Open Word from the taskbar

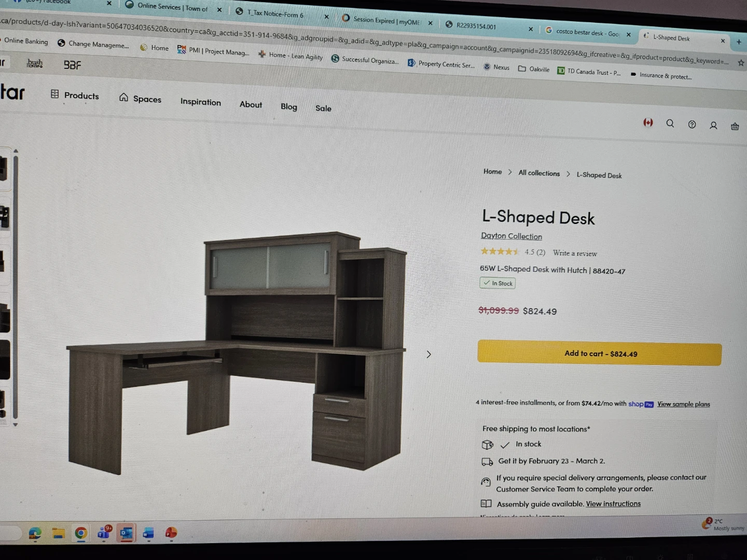click(148, 533)
